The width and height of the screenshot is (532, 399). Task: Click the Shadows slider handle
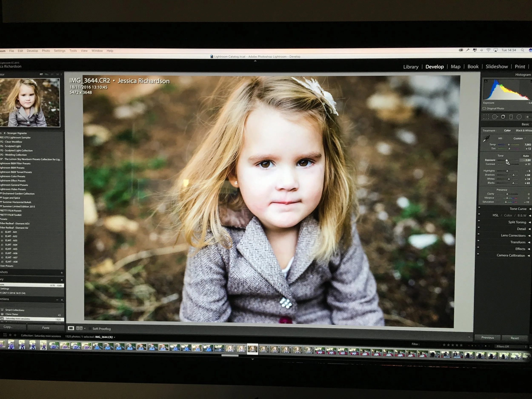(513, 175)
